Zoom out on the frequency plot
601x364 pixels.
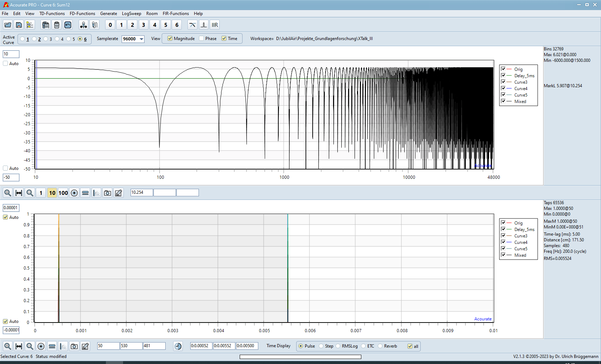(x=30, y=193)
